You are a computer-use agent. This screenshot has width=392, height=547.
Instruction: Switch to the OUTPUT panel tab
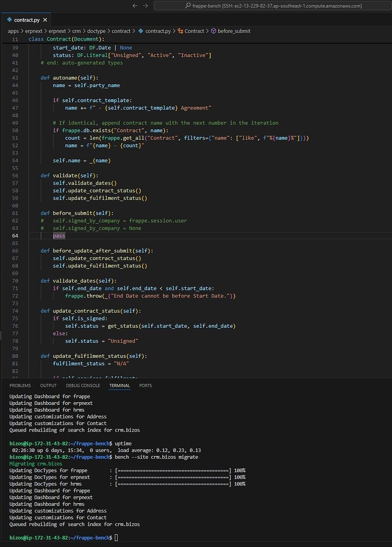click(48, 386)
